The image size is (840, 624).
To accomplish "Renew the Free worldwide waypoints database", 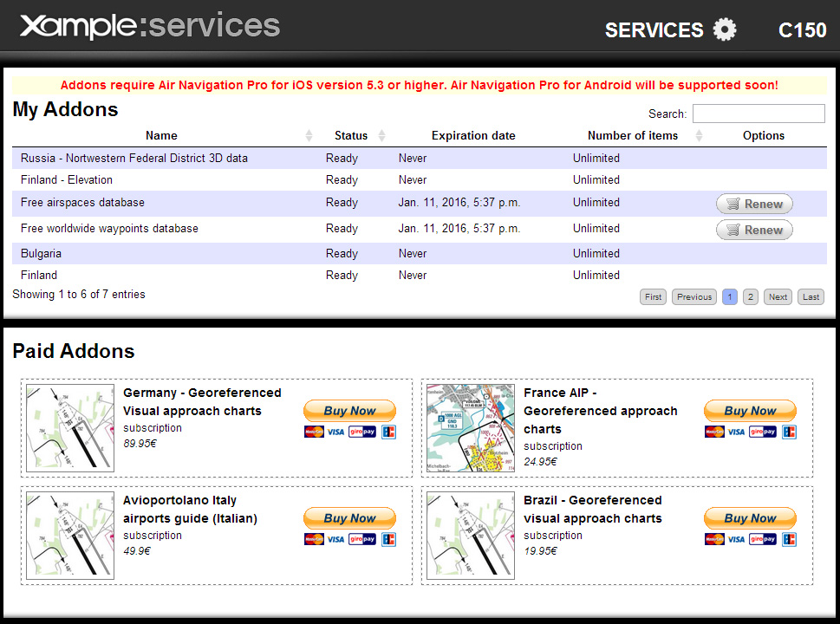I will pos(754,231).
